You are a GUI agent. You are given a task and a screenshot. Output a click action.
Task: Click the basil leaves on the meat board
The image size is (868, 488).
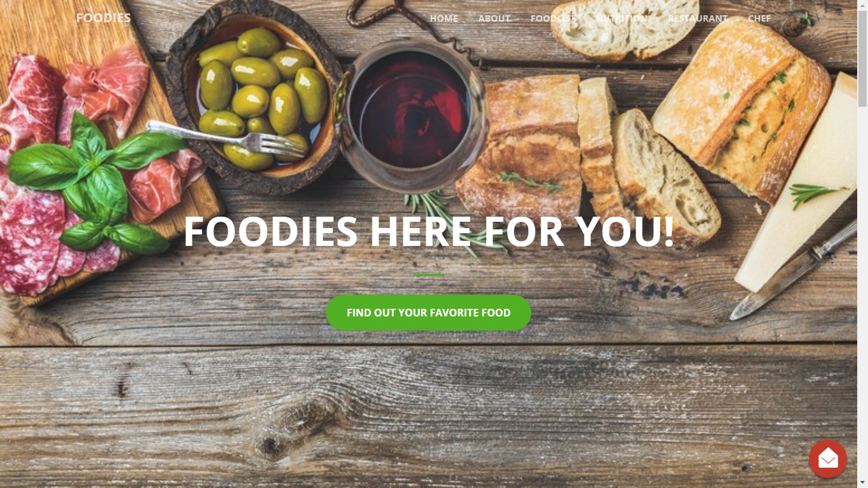[x=95, y=181]
